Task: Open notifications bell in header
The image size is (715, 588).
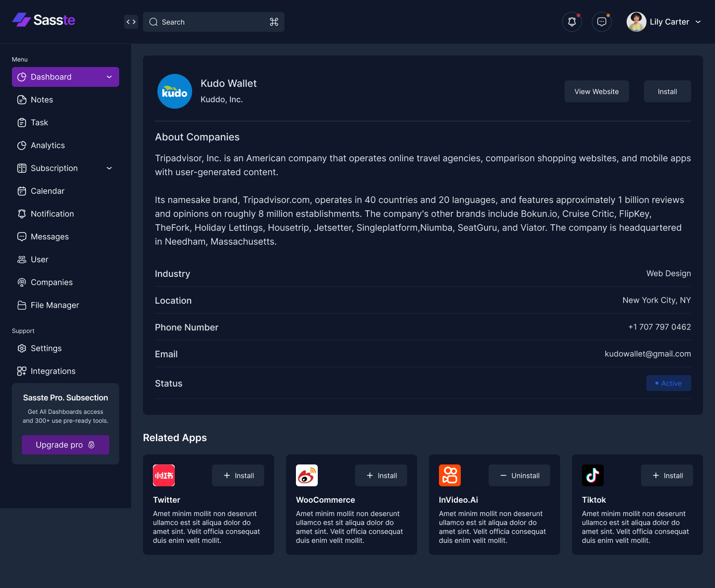Action: [572, 22]
